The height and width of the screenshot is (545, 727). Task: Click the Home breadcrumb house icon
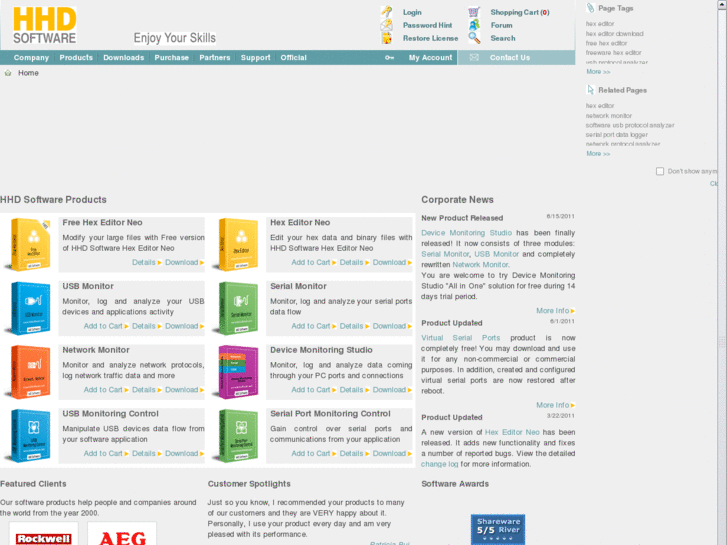8,73
